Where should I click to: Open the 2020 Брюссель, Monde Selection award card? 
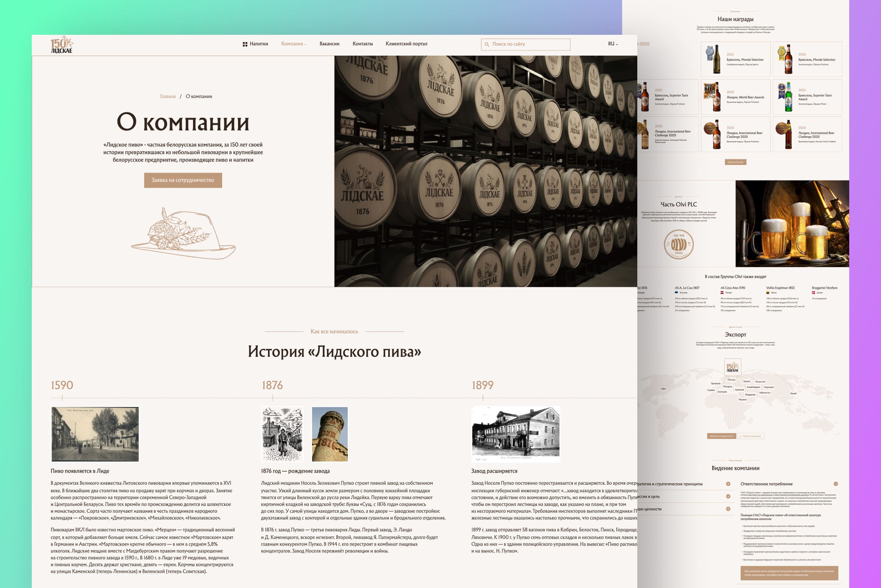pyautogui.click(x=807, y=59)
